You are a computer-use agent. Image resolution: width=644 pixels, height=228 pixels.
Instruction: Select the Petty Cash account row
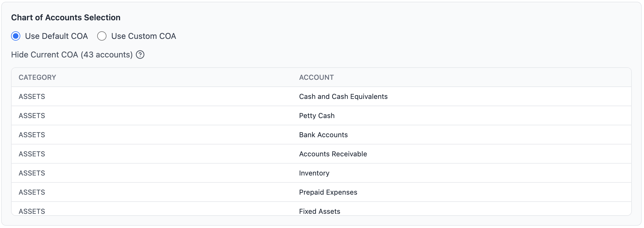(317, 116)
